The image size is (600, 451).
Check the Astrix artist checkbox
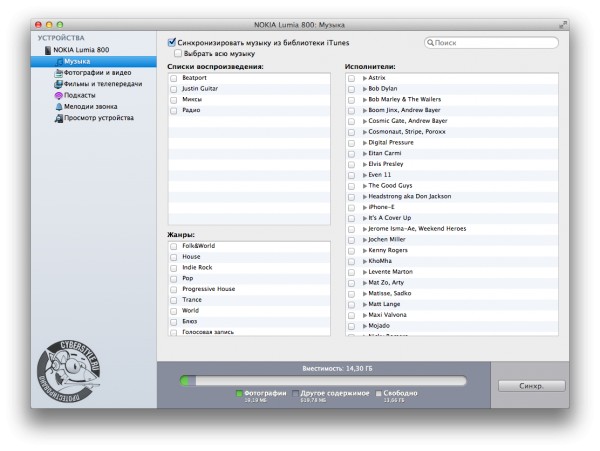click(x=351, y=78)
